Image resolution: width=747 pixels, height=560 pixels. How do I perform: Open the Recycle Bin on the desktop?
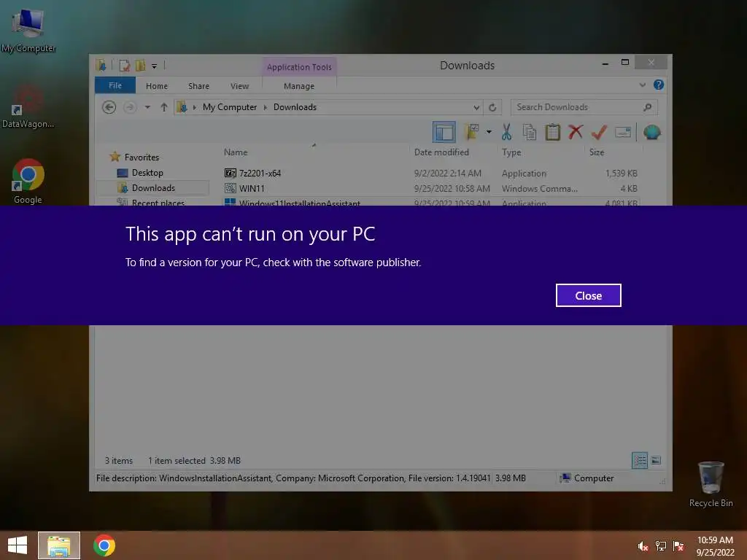coord(711,484)
